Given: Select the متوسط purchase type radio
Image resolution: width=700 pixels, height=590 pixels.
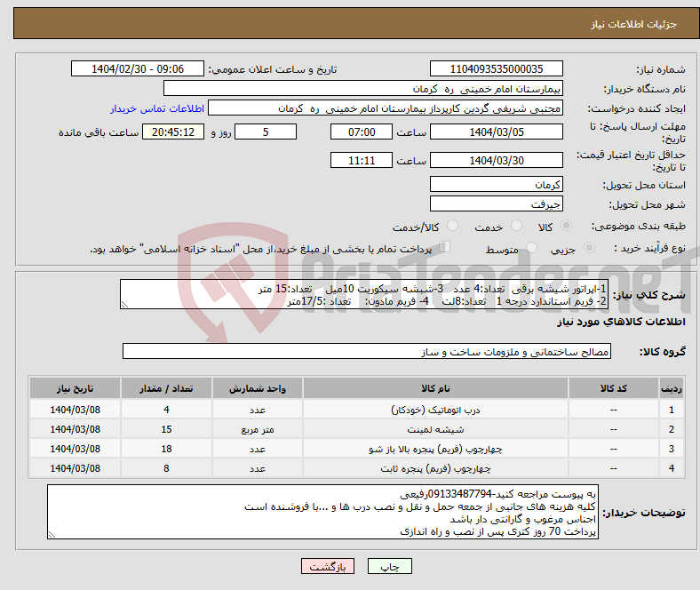Looking at the screenshot, I should (x=532, y=247).
